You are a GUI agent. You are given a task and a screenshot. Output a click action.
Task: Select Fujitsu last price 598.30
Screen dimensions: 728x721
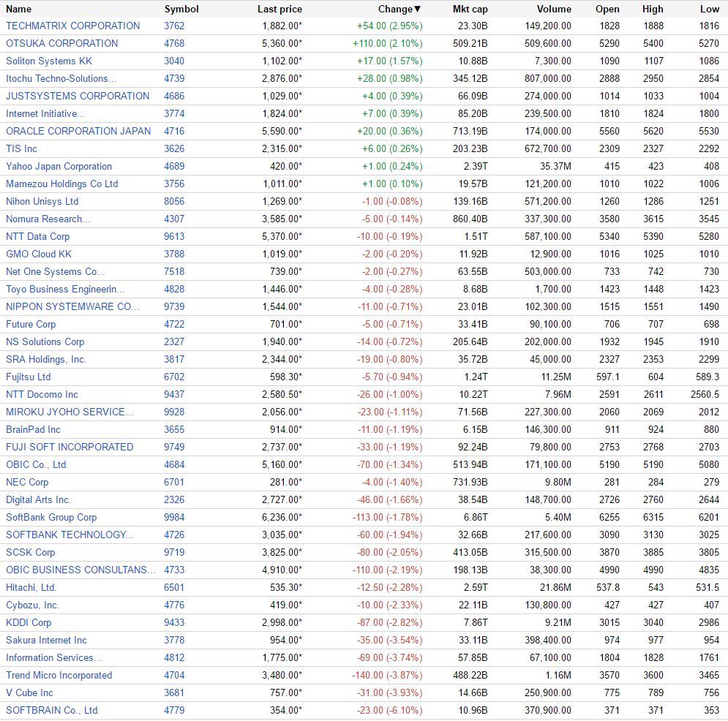[x=286, y=377]
